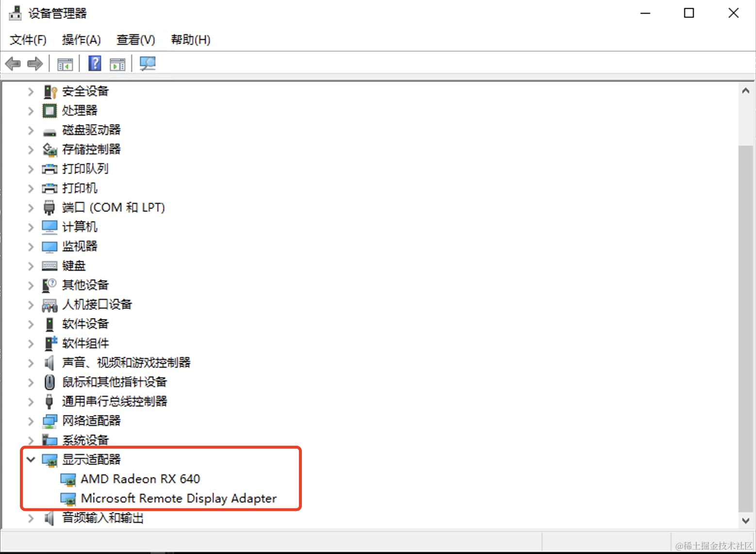Select AMD Radeon RX 640 text
Viewport: 756px width, 554px height.
point(140,479)
